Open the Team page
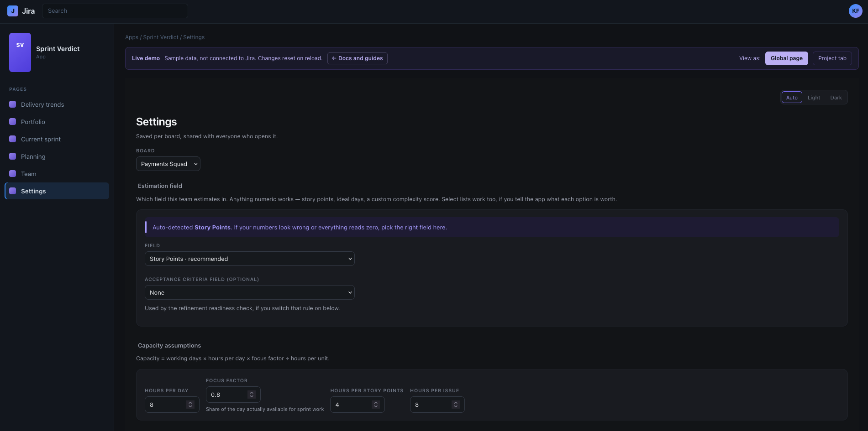This screenshot has width=868, height=431. 57,174
